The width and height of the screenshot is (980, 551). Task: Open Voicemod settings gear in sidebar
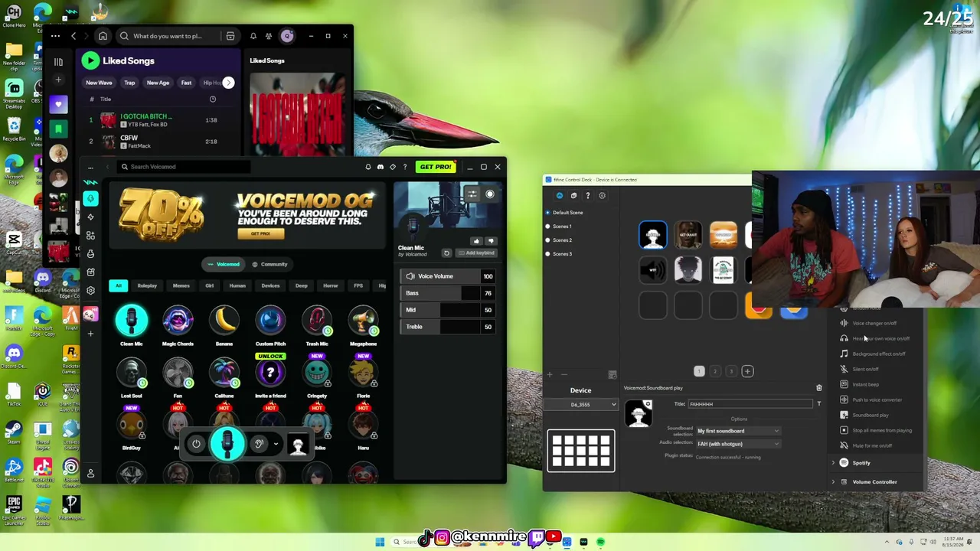click(x=90, y=290)
